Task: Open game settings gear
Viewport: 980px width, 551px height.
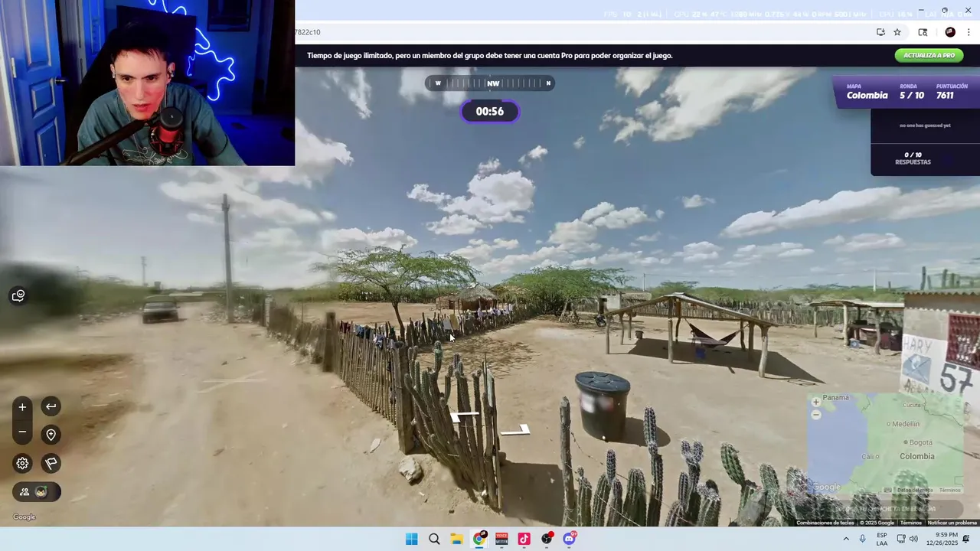Action: 22,463
